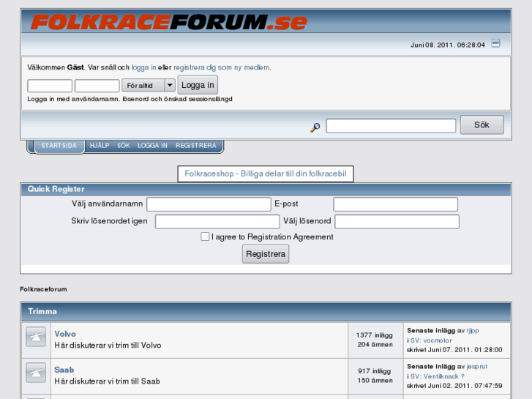532x399 pixels.
Task: Focus the search text field
Action: point(391,126)
